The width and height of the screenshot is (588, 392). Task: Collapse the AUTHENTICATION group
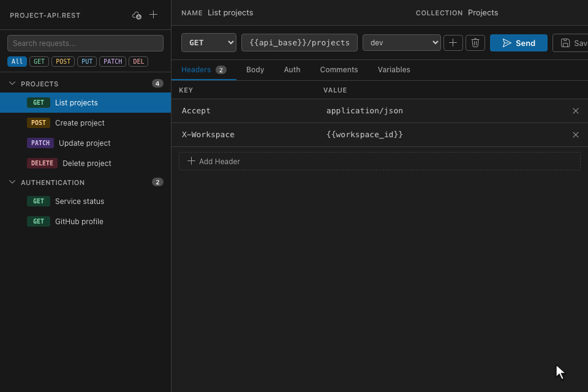point(12,182)
